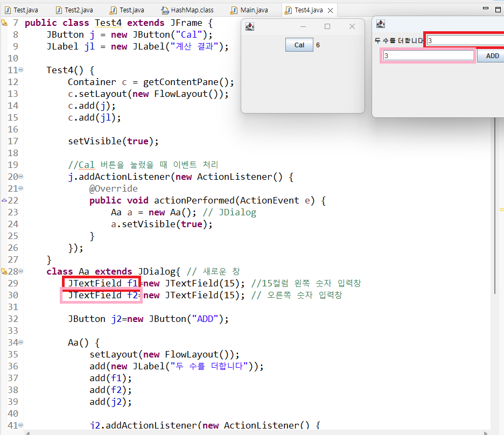Click the horizontal scrollbar left arrow
The height and width of the screenshot is (435, 504).
pyautogui.click(x=29, y=433)
